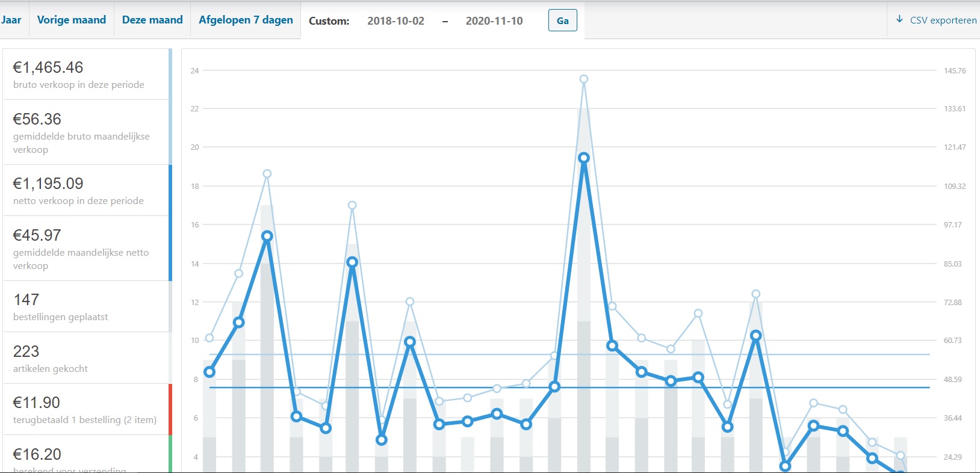Highlight €45.97 gemiddelde maandelijkse netto verkoop

pyautogui.click(x=87, y=249)
